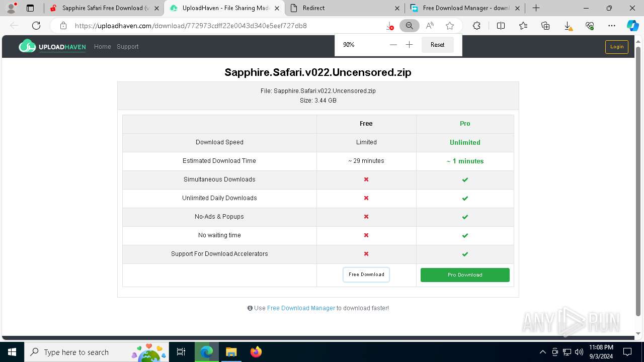Close the UploadHaven File Sharing tab
Viewport: 644px width, 362px height.
pos(277,8)
